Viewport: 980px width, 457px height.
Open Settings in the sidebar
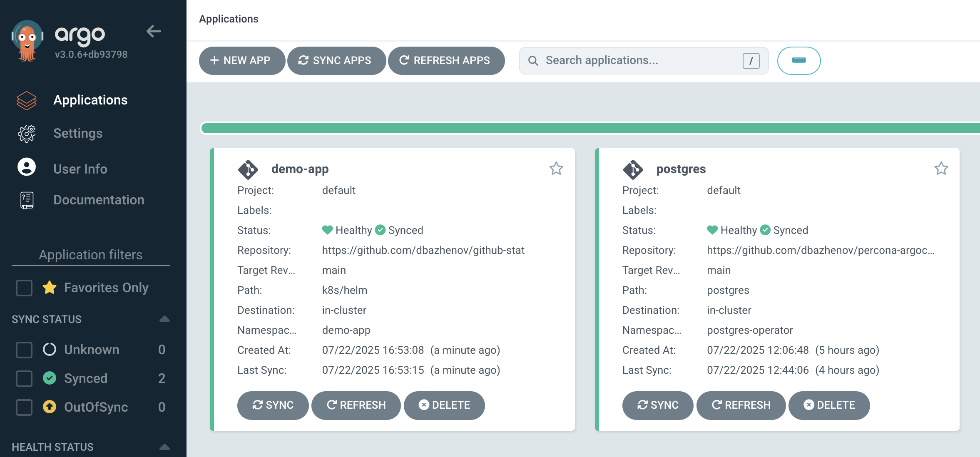[x=78, y=133]
